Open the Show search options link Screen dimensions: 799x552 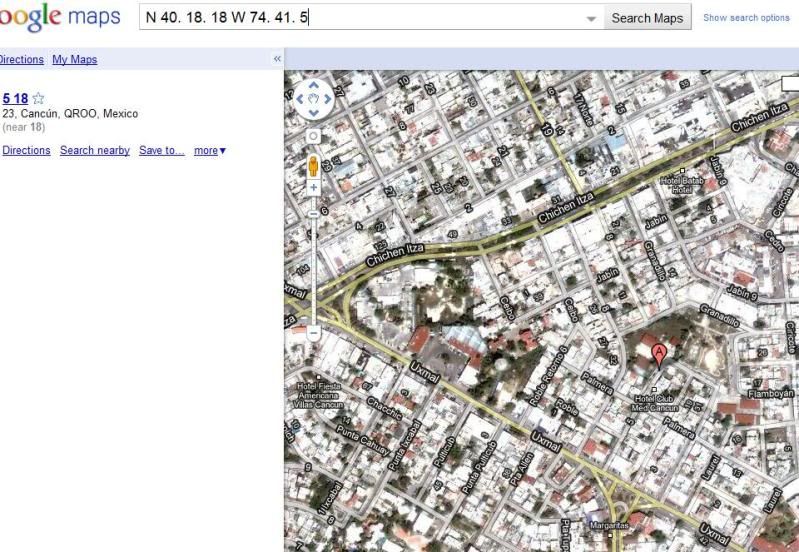(746, 18)
